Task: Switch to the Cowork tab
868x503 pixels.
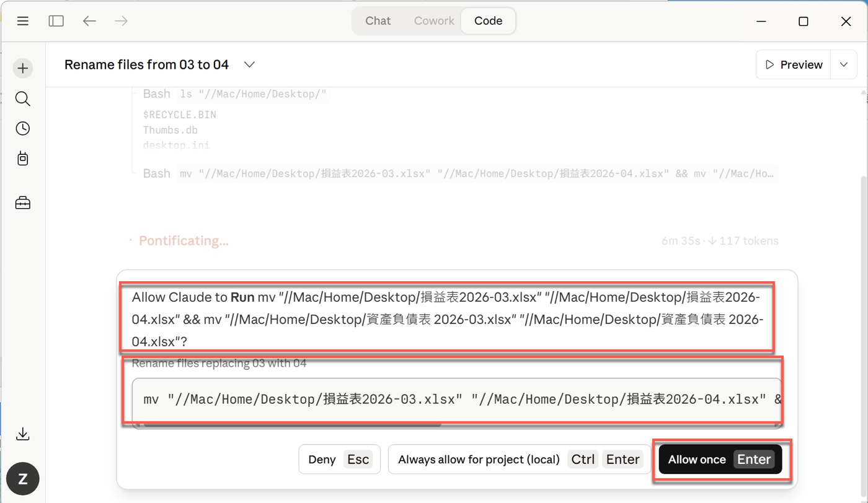Action: click(434, 20)
